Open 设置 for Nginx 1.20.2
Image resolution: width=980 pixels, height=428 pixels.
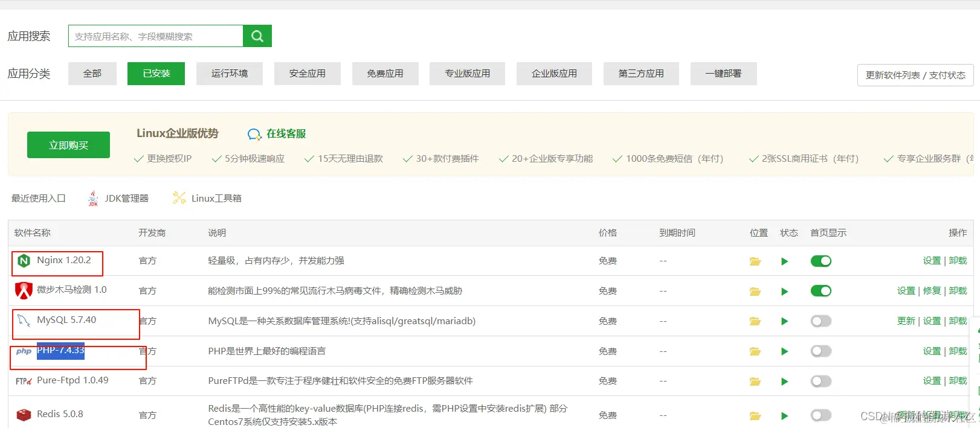(932, 261)
